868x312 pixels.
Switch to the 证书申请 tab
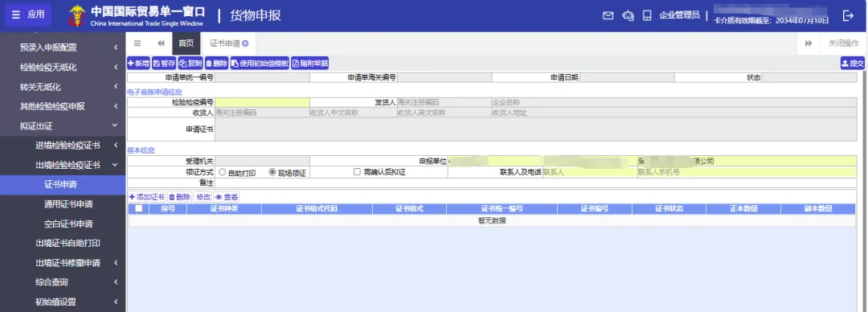[228, 43]
